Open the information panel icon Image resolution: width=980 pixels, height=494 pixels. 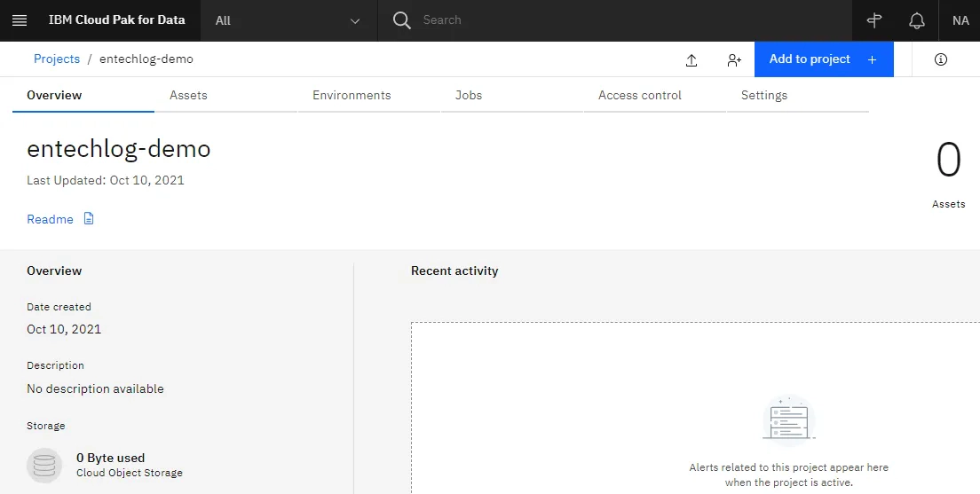[x=941, y=59]
